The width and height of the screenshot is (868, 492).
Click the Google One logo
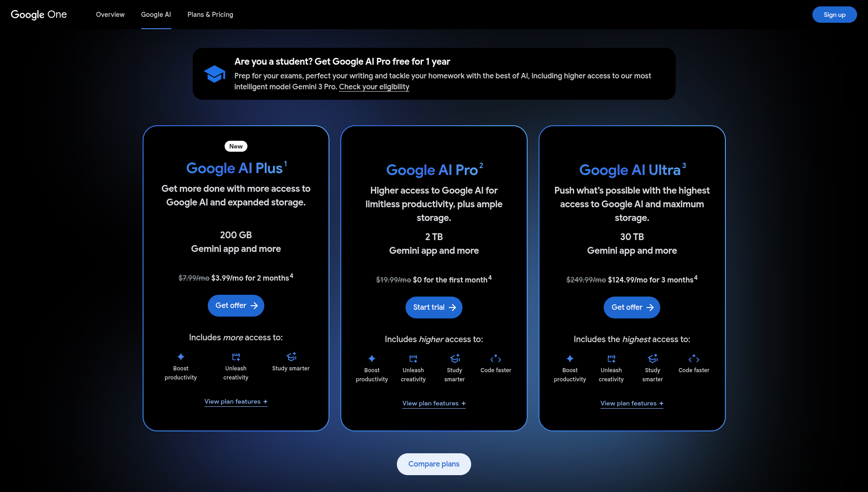(39, 15)
